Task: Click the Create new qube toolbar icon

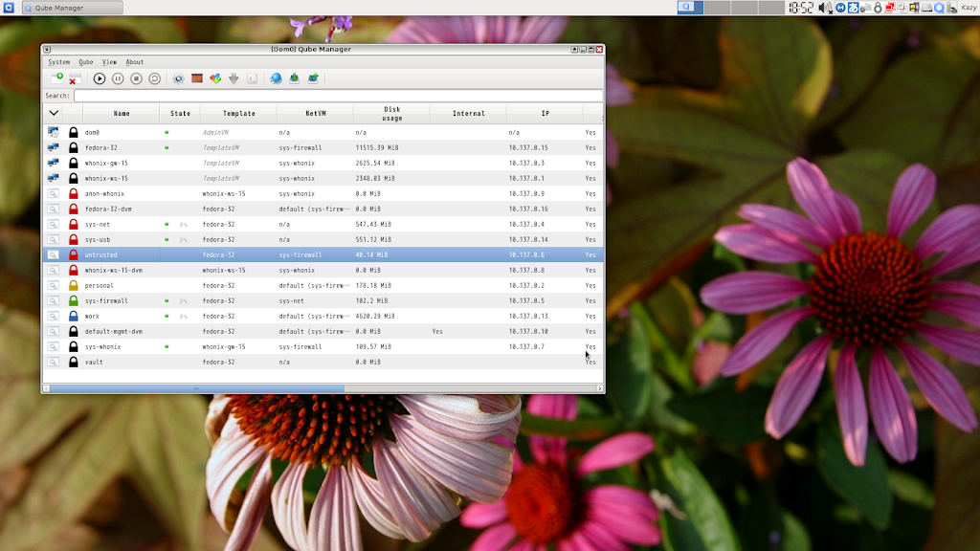Action: coord(56,78)
